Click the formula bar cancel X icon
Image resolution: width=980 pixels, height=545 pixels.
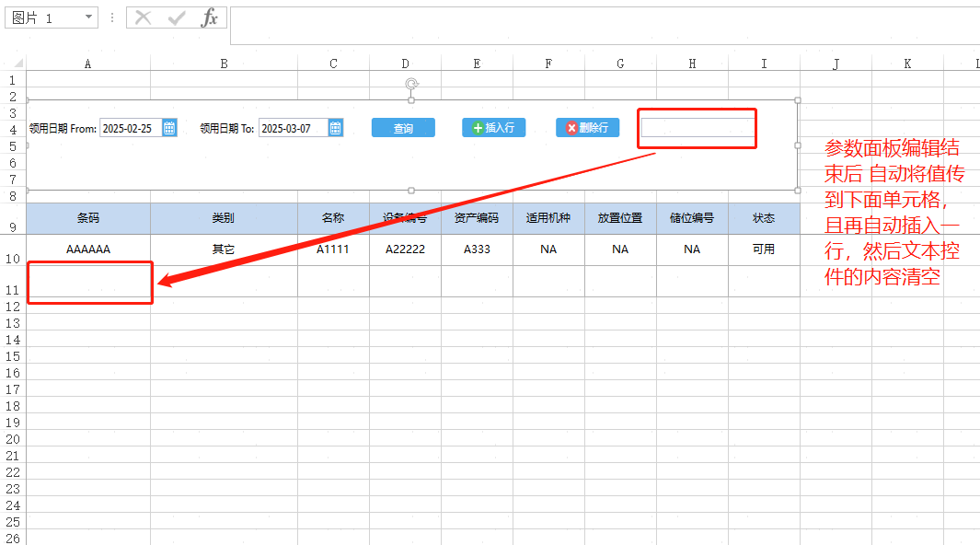144,18
